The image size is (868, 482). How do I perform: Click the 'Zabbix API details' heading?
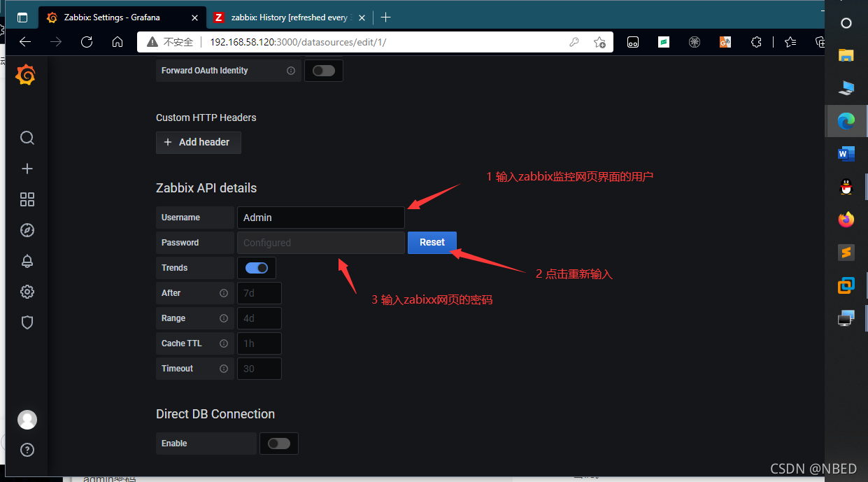click(206, 188)
